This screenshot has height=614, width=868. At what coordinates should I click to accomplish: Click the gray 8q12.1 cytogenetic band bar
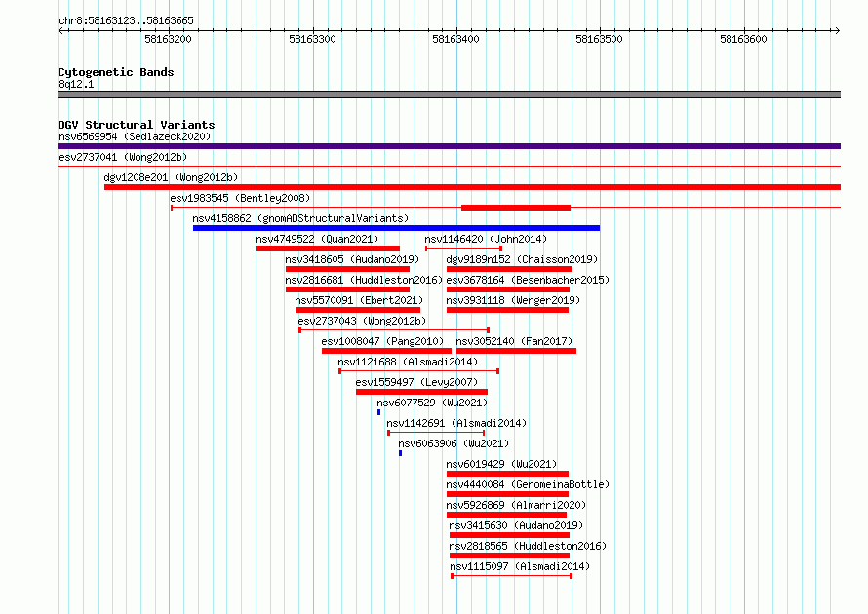pyautogui.click(x=449, y=95)
